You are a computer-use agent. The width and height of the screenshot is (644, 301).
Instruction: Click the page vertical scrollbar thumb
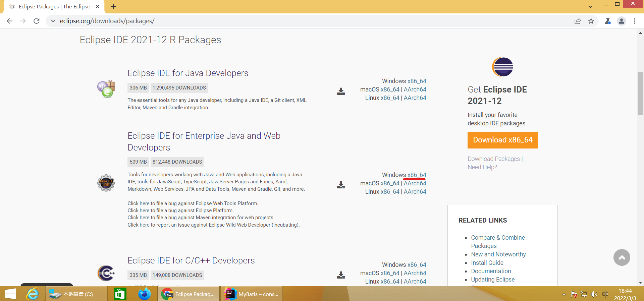click(x=640, y=94)
